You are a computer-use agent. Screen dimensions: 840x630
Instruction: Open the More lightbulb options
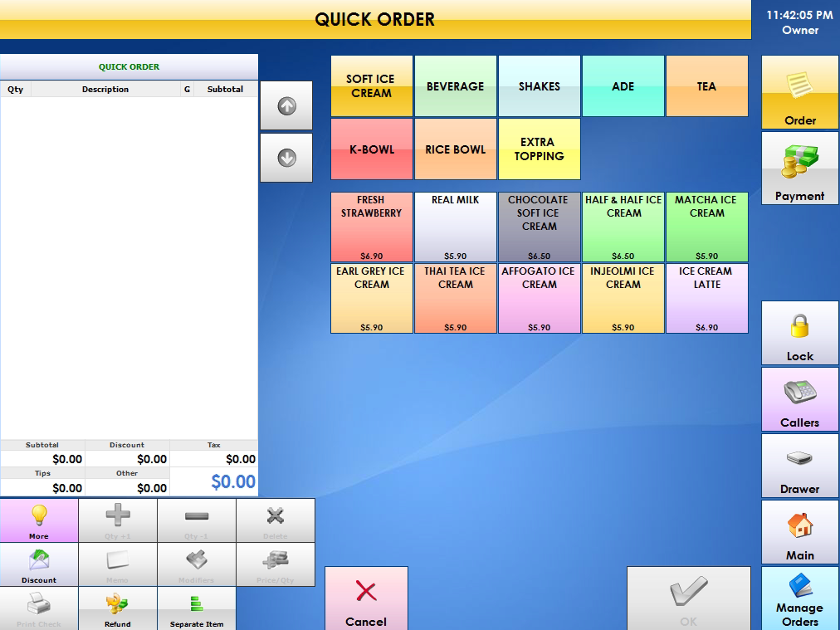coord(39,520)
